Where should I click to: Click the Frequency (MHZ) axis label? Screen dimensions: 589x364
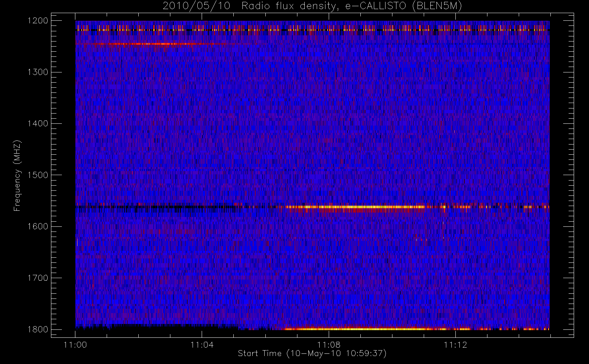[x=17, y=175]
